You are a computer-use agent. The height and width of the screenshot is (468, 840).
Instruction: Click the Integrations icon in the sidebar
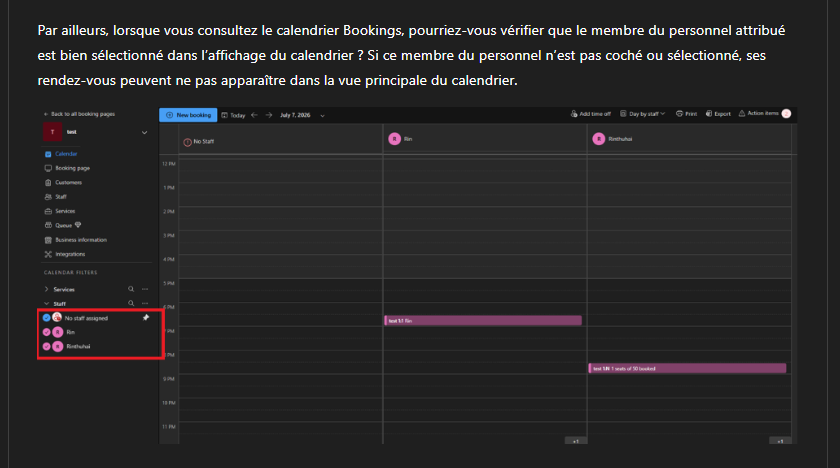[48, 254]
